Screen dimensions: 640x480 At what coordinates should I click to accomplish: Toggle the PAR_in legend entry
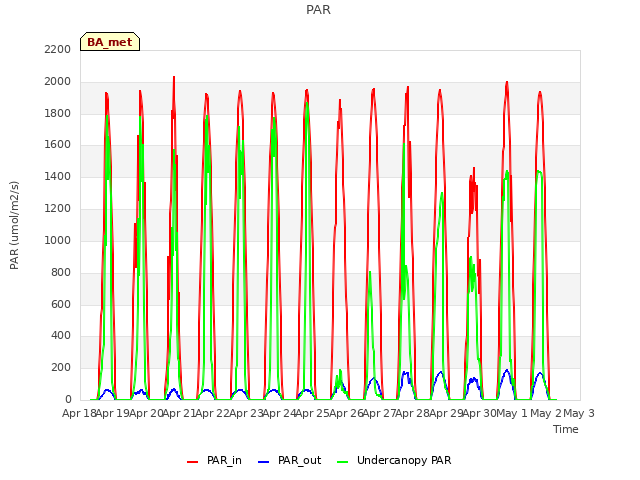pyautogui.click(x=214, y=460)
